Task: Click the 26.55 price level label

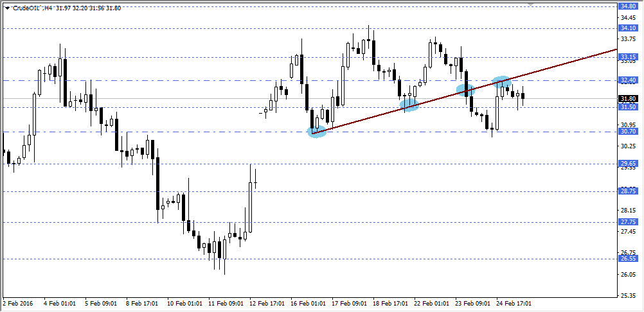Action: point(627,259)
